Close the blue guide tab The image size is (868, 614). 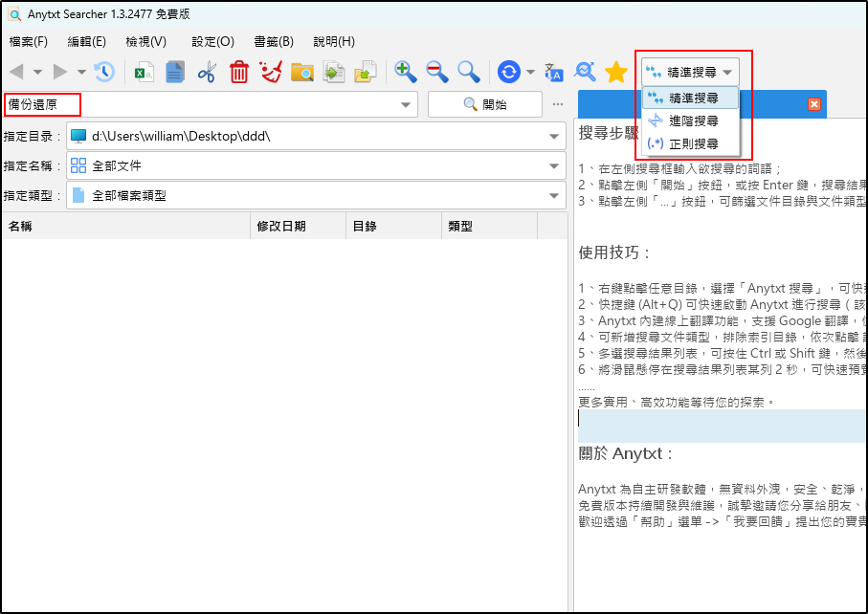point(814,104)
